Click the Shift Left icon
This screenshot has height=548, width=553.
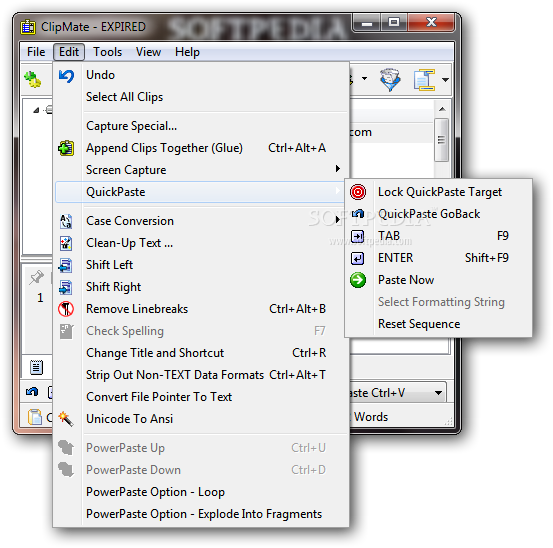[66, 266]
